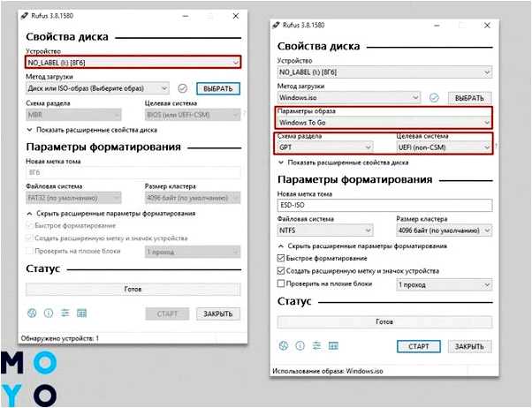
Task: Click BIOS target system dropdown in left window
Action: [x=193, y=115]
